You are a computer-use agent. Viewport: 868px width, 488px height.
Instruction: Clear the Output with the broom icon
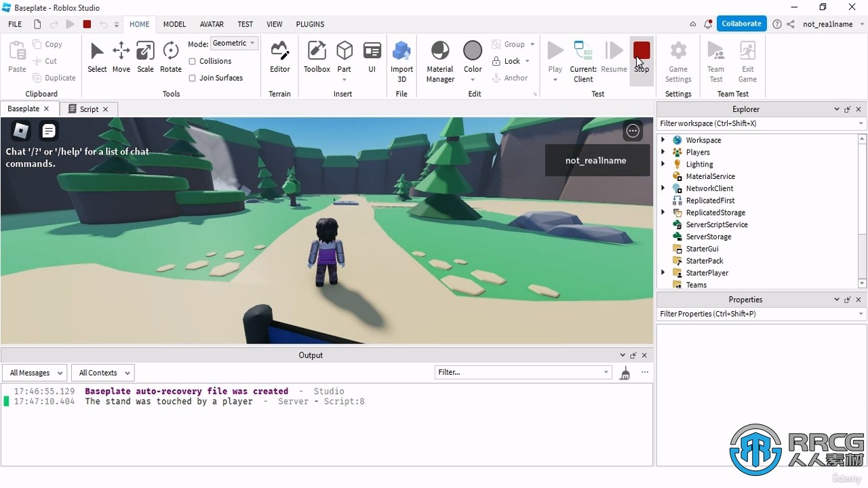(x=625, y=372)
